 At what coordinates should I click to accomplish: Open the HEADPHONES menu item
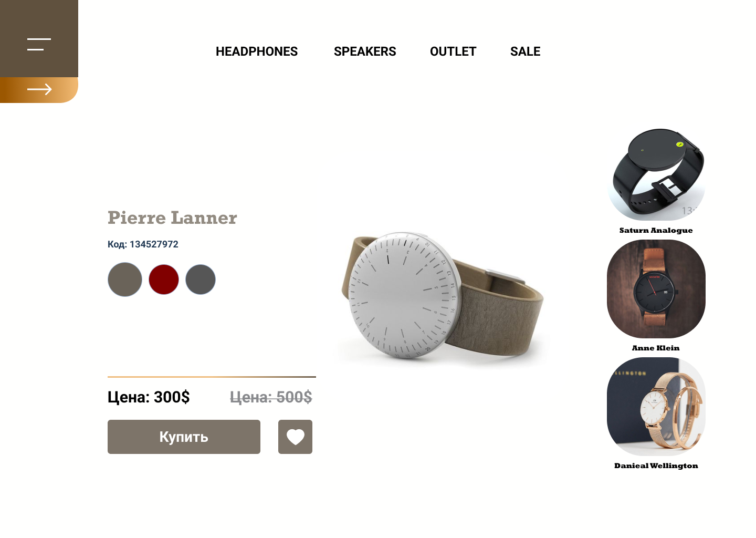point(257,51)
